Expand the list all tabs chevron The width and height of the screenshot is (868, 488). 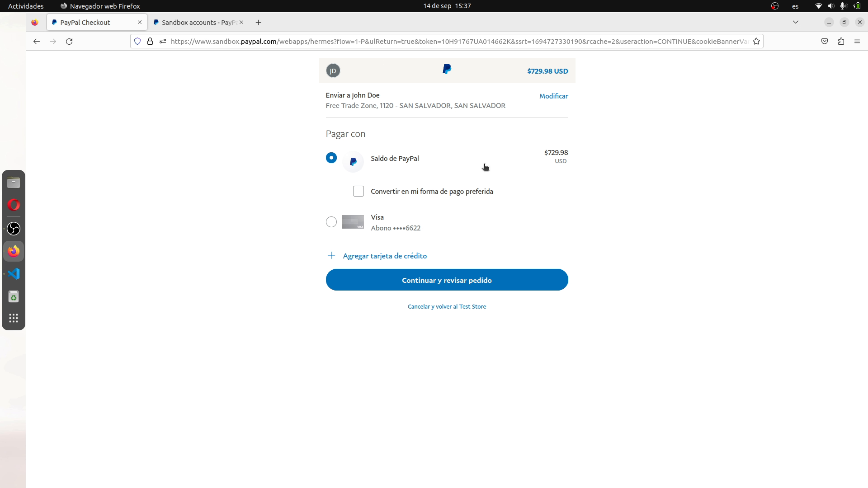pos(796,22)
